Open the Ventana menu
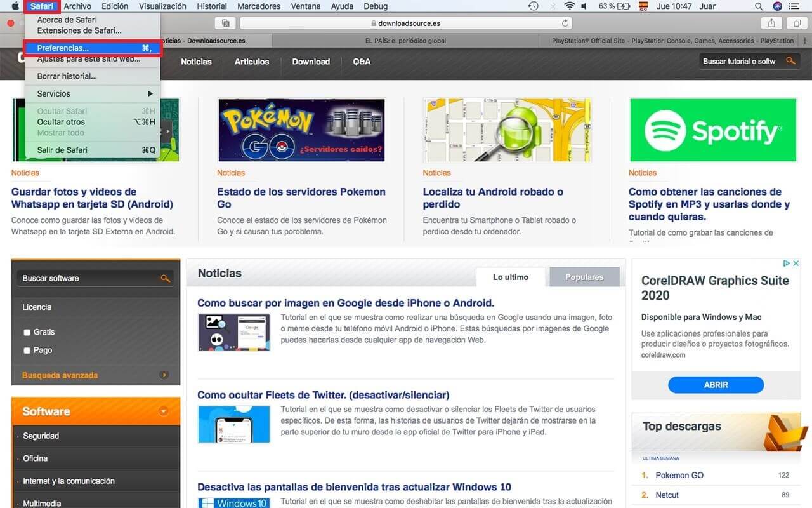Image resolution: width=812 pixels, height=508 pixels. [306, 6]
